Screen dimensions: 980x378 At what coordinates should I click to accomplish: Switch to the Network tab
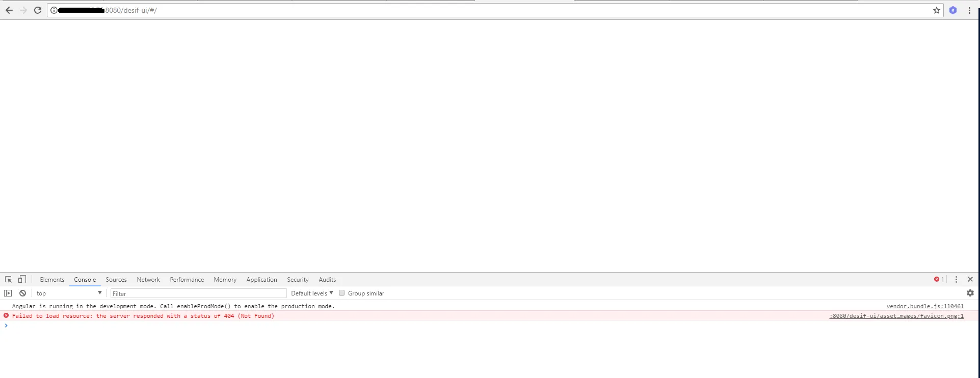[148, 280]
